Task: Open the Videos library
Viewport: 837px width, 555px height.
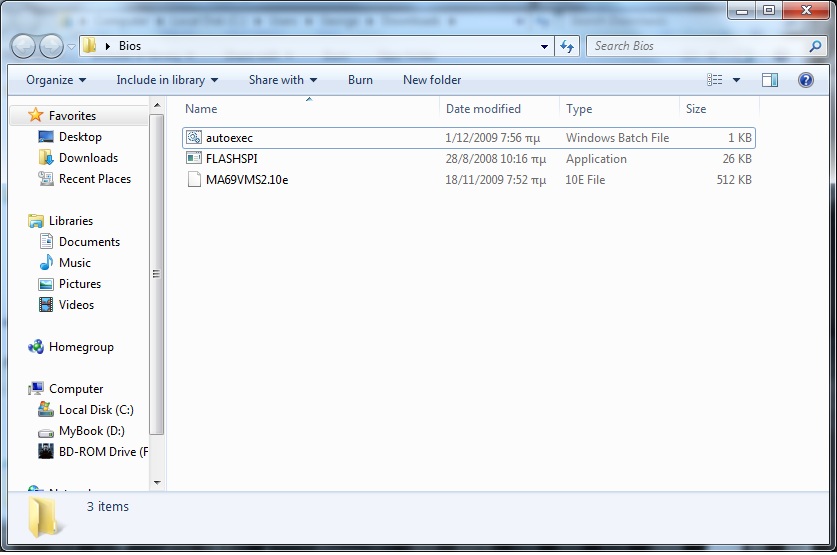Action: pos(76,305)
